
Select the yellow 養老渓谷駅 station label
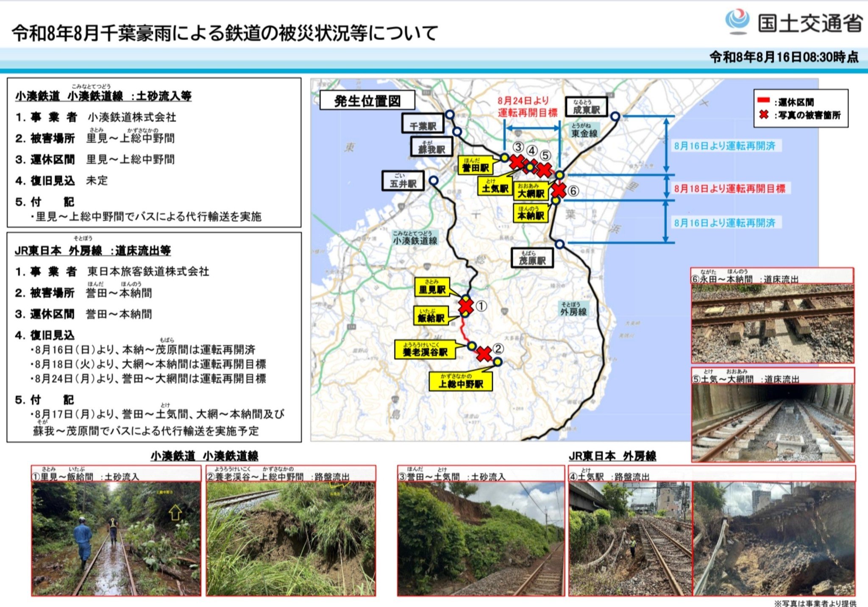coord(425,350)
